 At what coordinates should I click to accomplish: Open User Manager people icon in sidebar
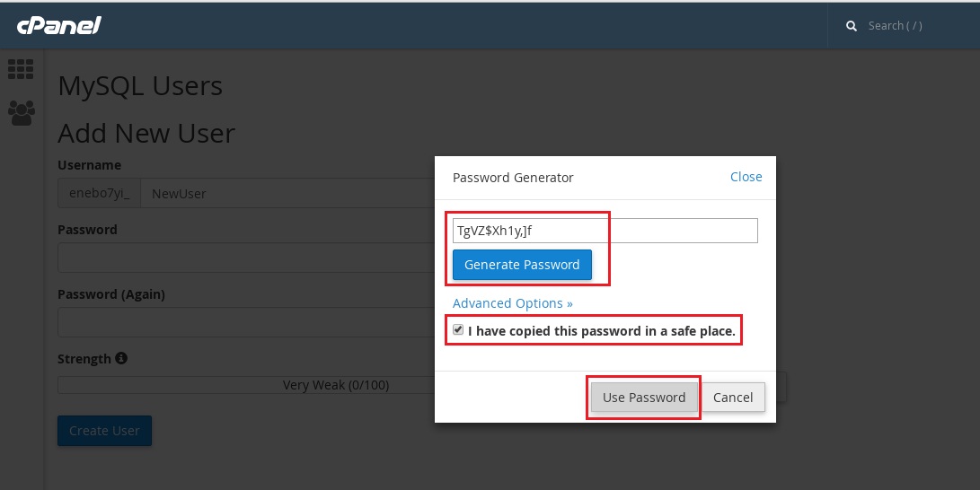pyautogui.click(x=22, y=114)
